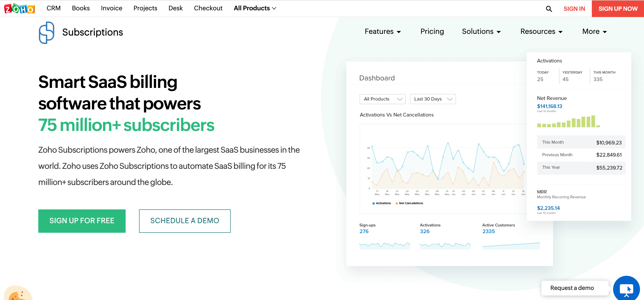644x300 pixels.
Task: Go to Projects product
Action: pos(145,8)
